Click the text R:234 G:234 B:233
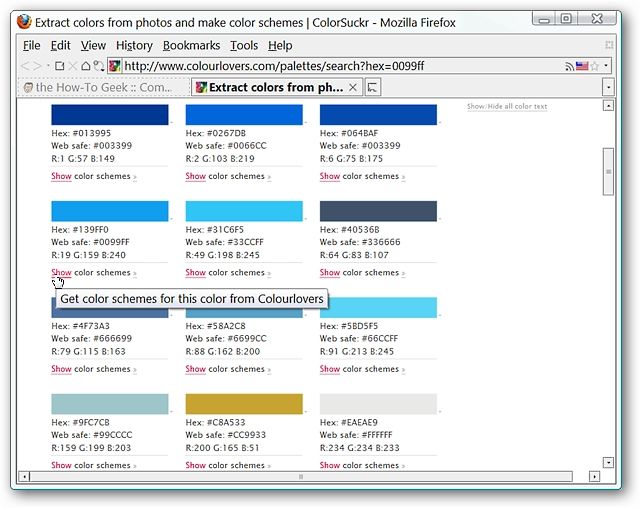640x508 pixels. (359, 448)
